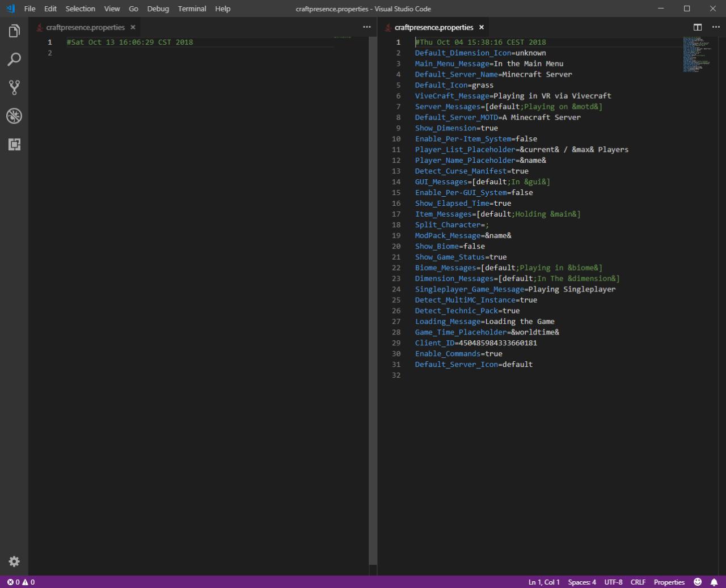Change end-of-line sequence via CRLF
726x588 pixels.
[638, 582]
